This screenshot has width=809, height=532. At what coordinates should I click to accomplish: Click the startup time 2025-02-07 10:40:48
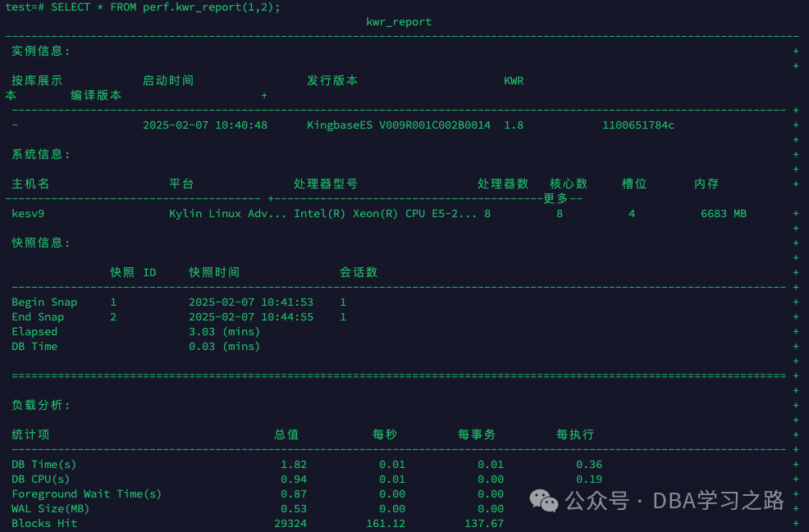tap(205, 125)
